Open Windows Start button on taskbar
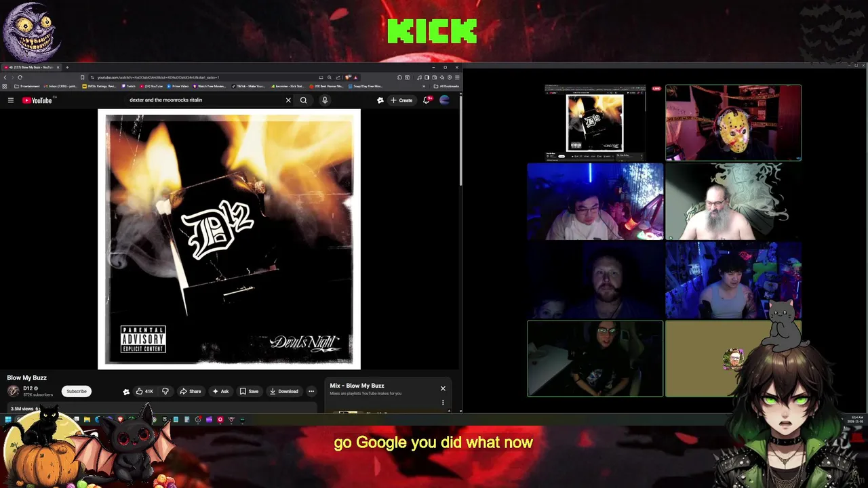 point(8,420)
